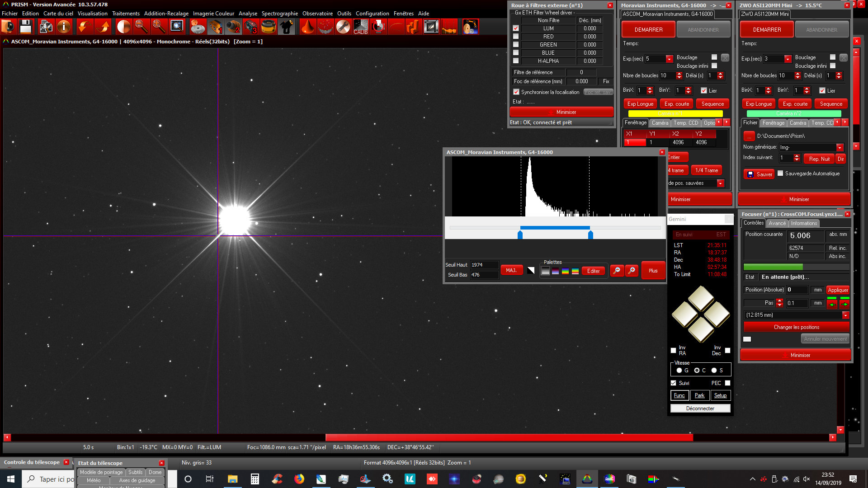The image size is (868, 488).
Task: Select the G speed radio button
Action: pos(679,371)
